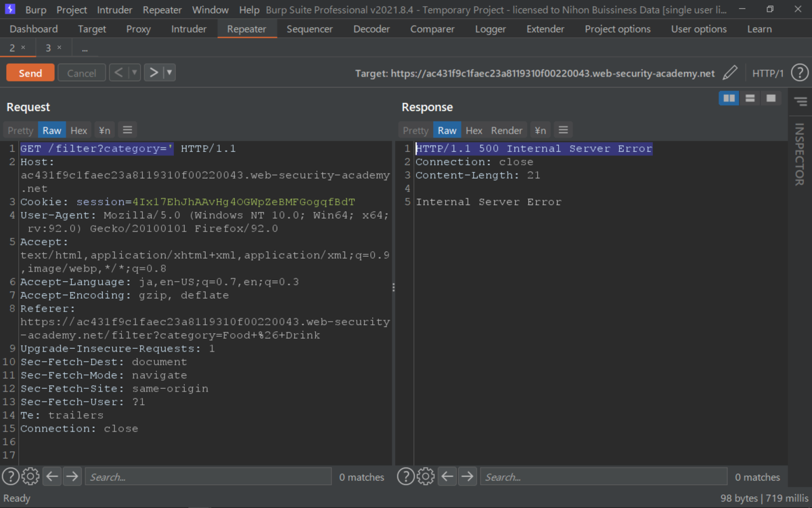Switch to the Decoder tab

click(371, 29)
